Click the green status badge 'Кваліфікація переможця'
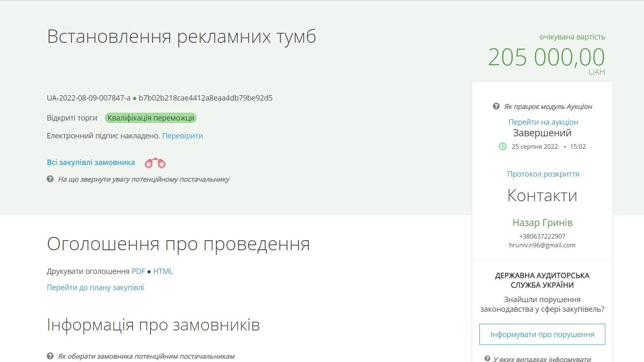This screenshot has width=644, height=362. point(151,118)
